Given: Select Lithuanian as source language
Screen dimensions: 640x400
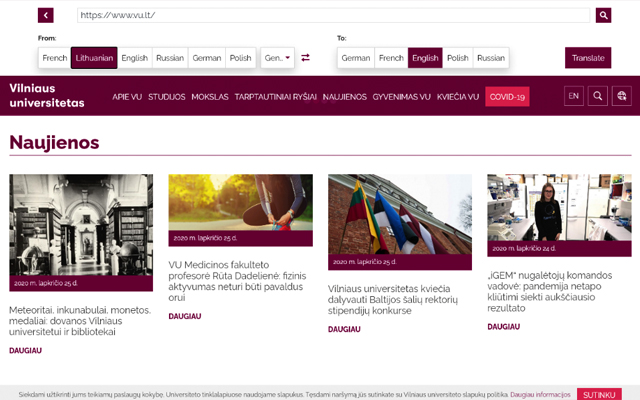Looking at the screenshot, I should pos(94,58).
